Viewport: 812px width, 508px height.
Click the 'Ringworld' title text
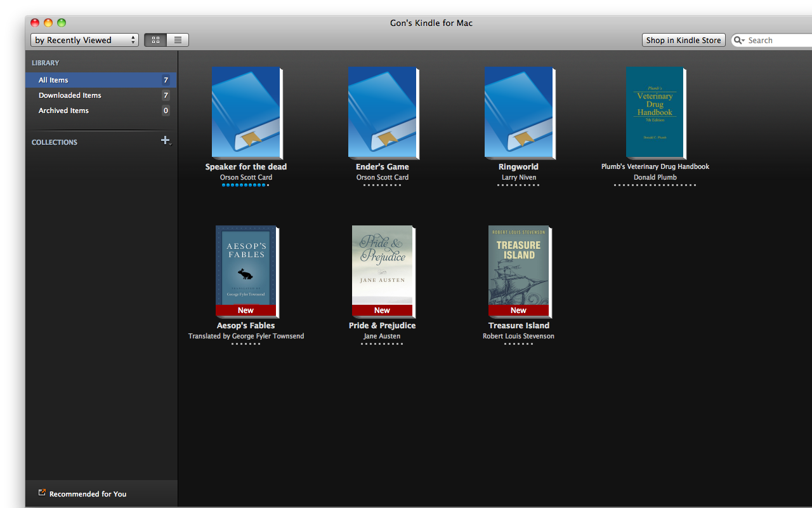pyautogui.click(x=519, y=167)
